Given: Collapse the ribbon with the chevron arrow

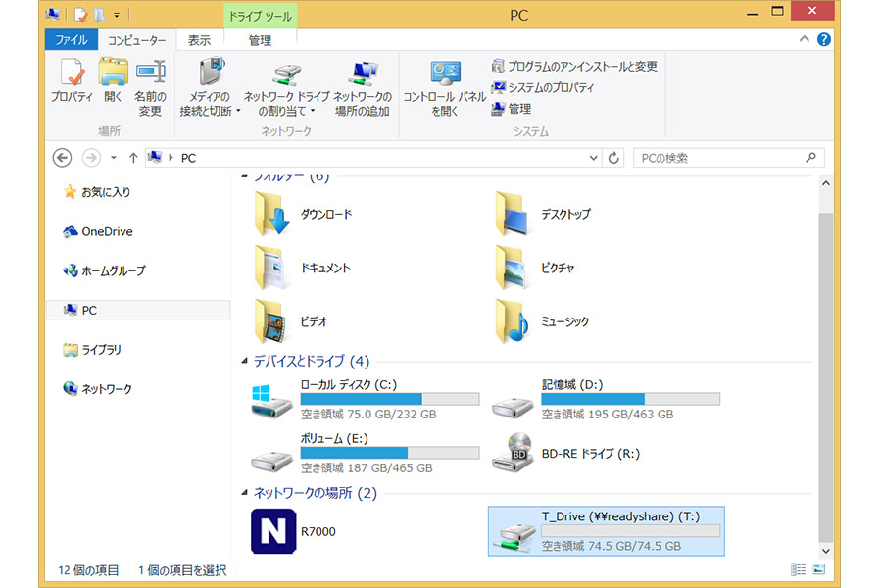Looking at the screenshot, I should click(805, 40).
